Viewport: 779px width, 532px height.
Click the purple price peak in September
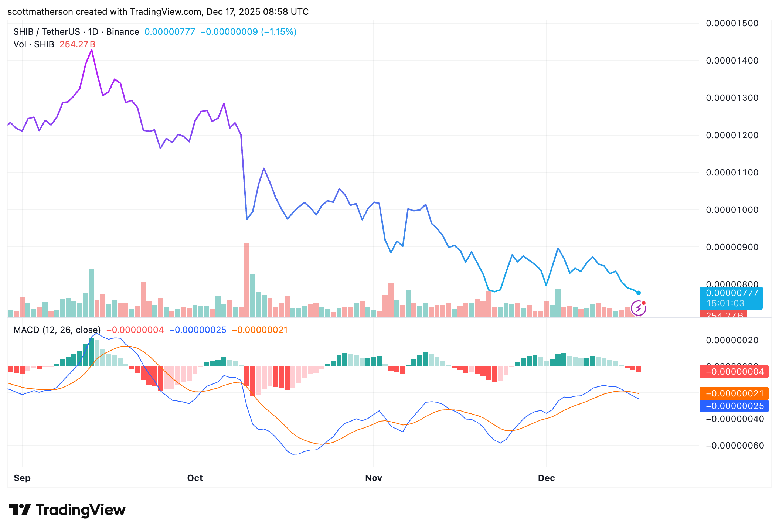click(x=92, y=50)
